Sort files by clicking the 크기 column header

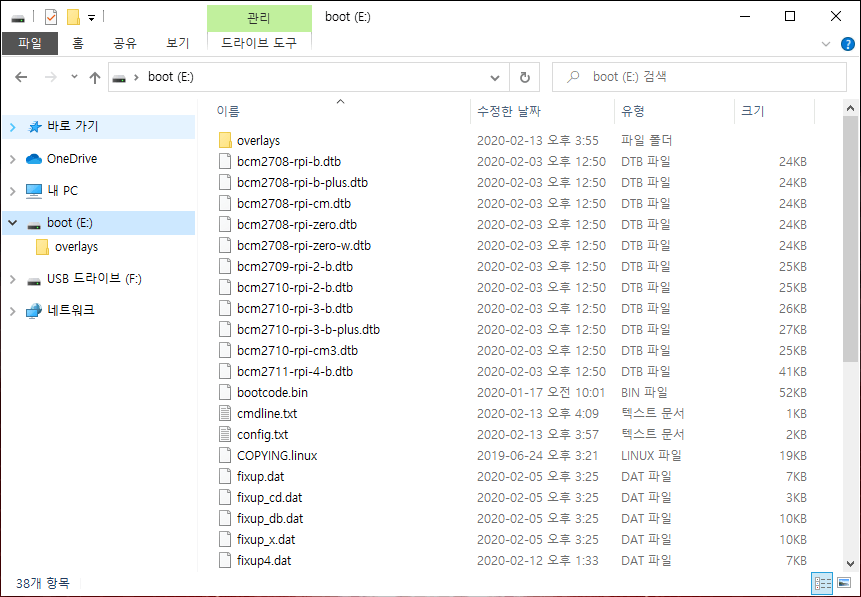(751, 110)
